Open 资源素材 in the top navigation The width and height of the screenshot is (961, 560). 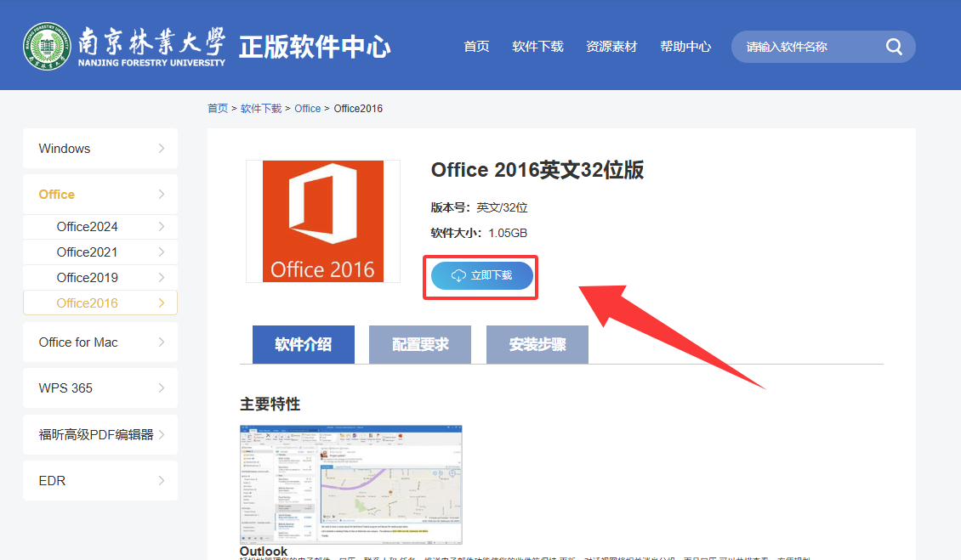coord(611,47)
